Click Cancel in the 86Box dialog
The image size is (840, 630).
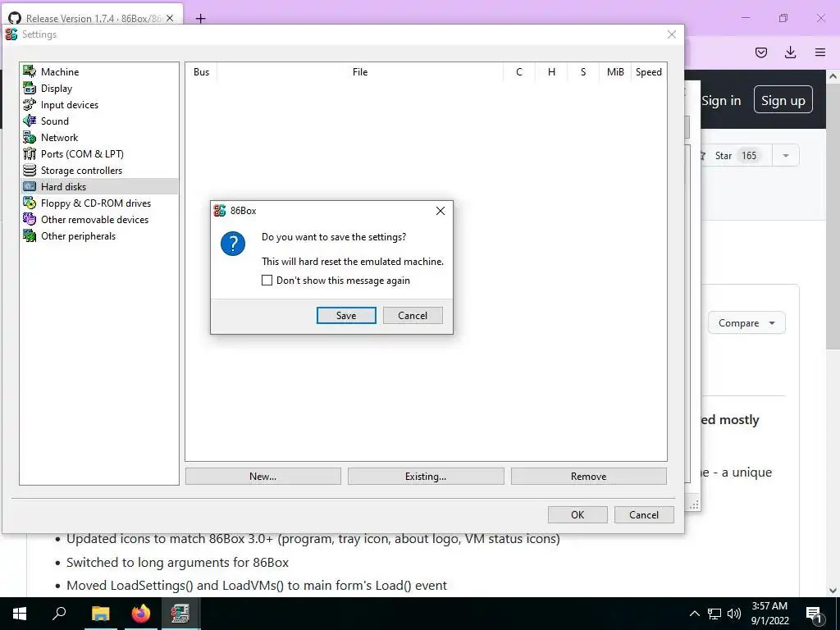413,316
